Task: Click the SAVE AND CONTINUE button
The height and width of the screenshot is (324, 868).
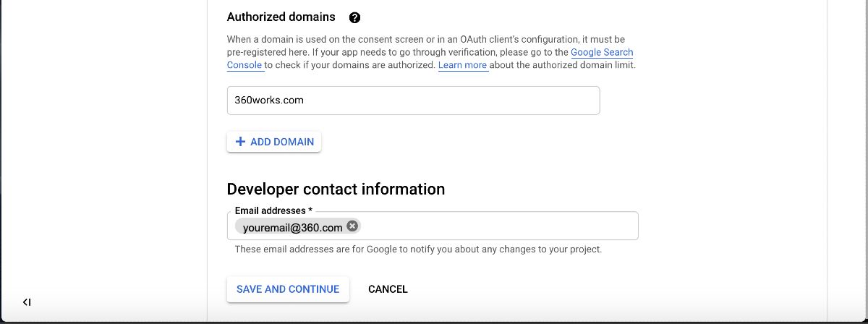Action: click(288, 289)
